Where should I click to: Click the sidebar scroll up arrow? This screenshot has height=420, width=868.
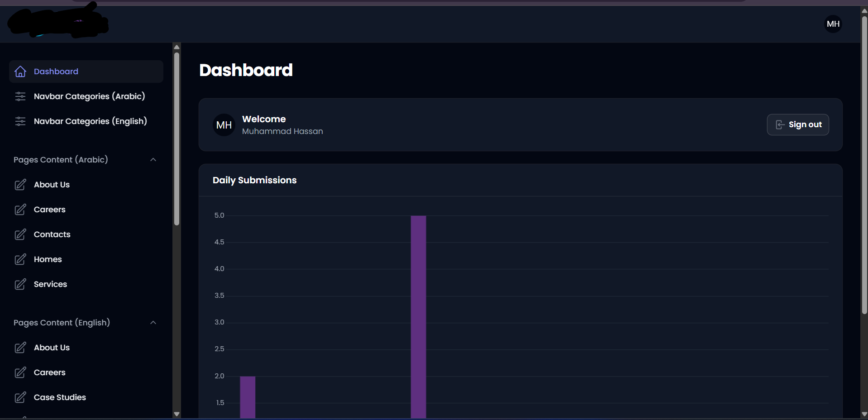click(x=177, y=47)
